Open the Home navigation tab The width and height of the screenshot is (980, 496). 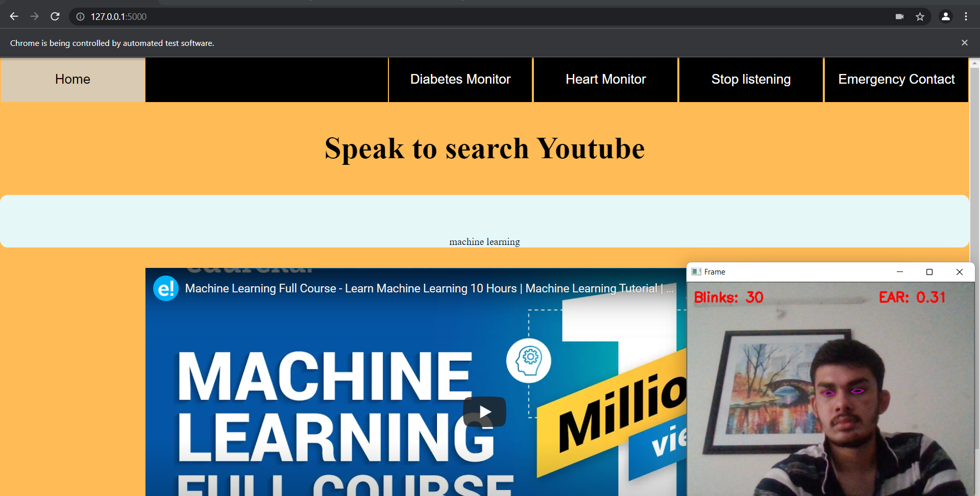click(x=72, y=80)
